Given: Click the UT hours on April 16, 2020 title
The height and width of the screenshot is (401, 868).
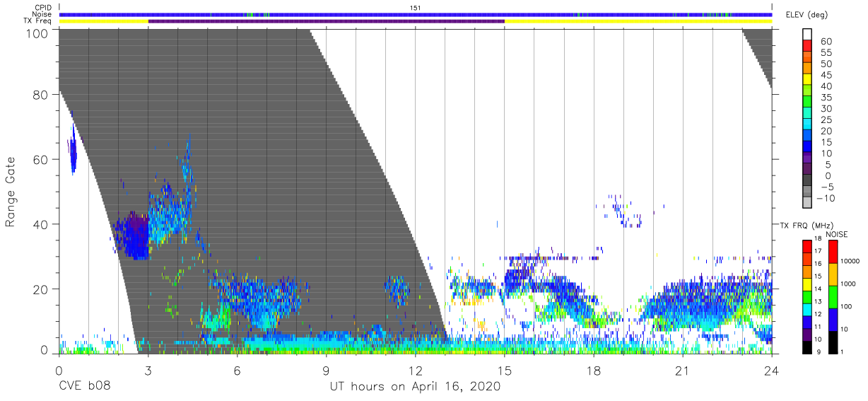Looking at the screenshot, I should pos(416,387).
